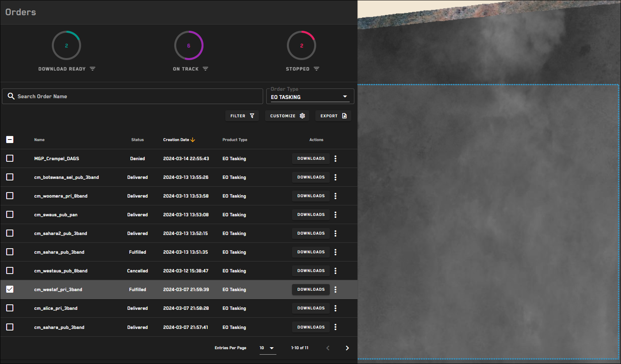Image resolution: width=621 pixels, height=364 pixels.
Task: Click the On Track status ring
Action: [x=189, y=46]
